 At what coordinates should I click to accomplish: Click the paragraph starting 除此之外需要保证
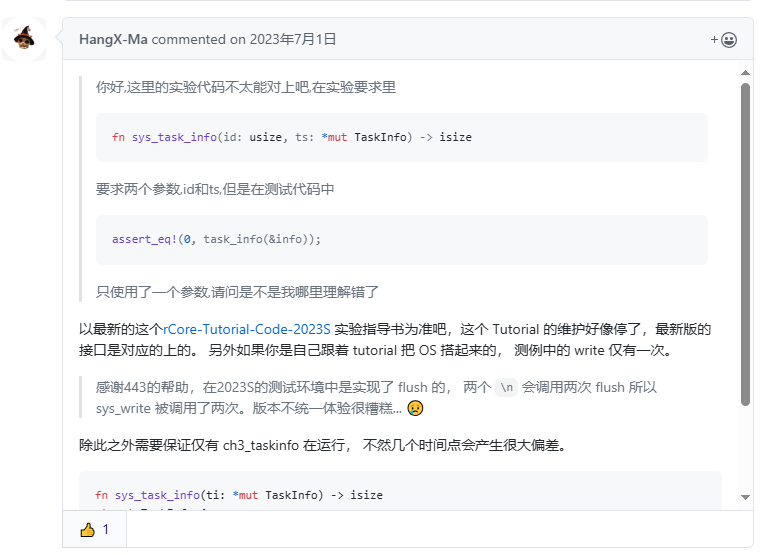(322, 445)
